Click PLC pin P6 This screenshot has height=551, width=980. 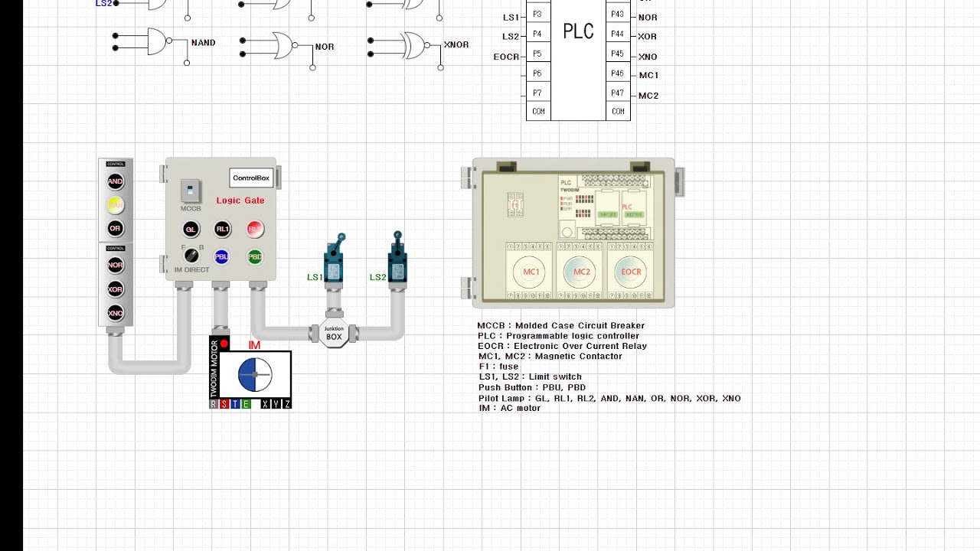(538, 73)
